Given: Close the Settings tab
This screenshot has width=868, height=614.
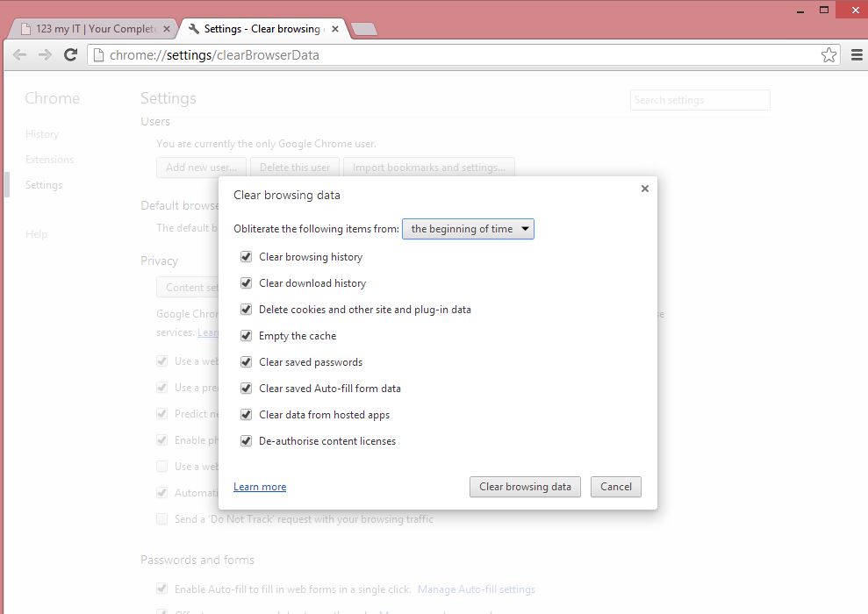Looking at the screenshot, I should [x=335, y=29].
